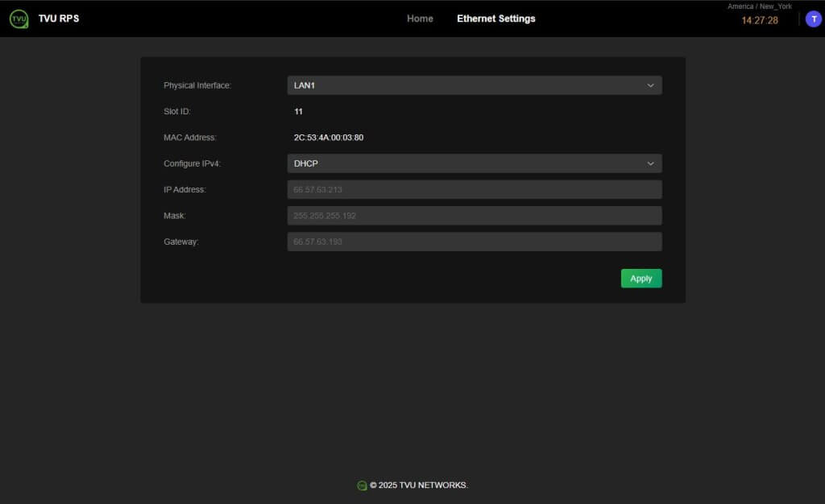
Task: Click the clock time 14:27:28
Action: pyautogui.click(x=760, y=20)
